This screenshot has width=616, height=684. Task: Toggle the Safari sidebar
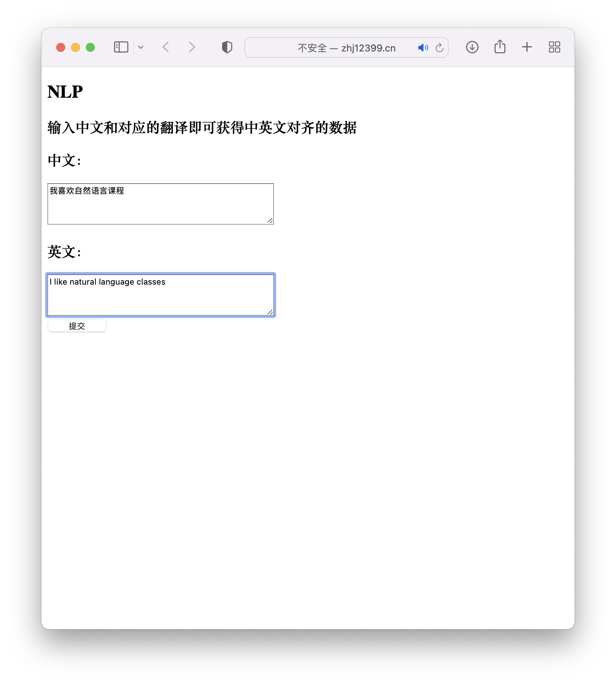[x=121, y=47]
